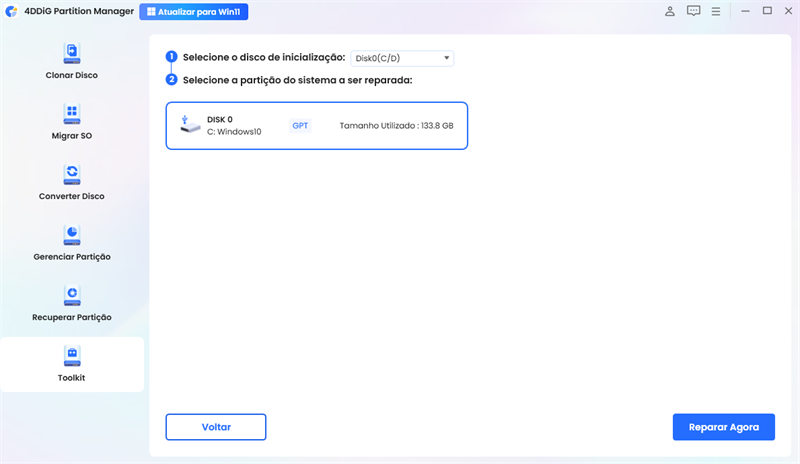Viewport: 800px width, 464px height.
Task: Click the Clonar Disco label
Action: point(71,75)
